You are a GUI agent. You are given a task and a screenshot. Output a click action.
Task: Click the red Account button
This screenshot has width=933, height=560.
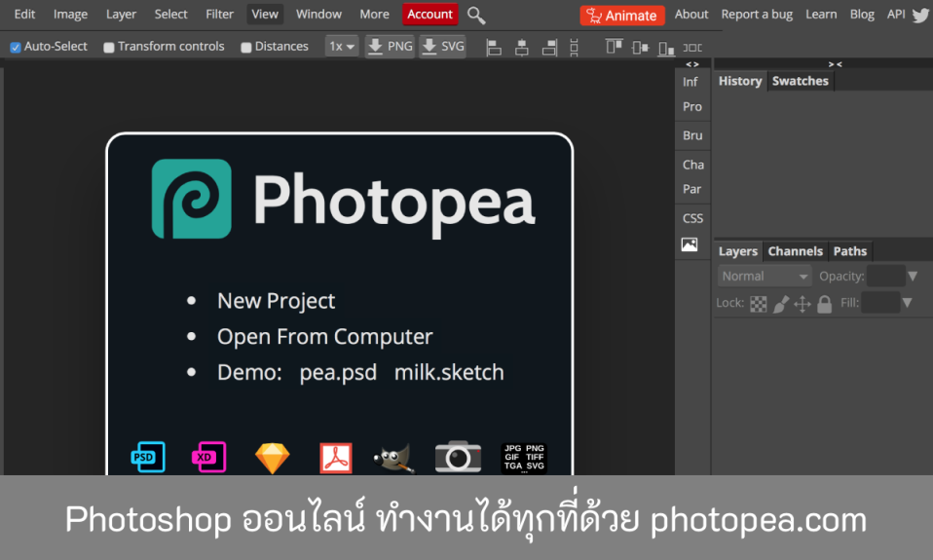(x=430, y=15)
